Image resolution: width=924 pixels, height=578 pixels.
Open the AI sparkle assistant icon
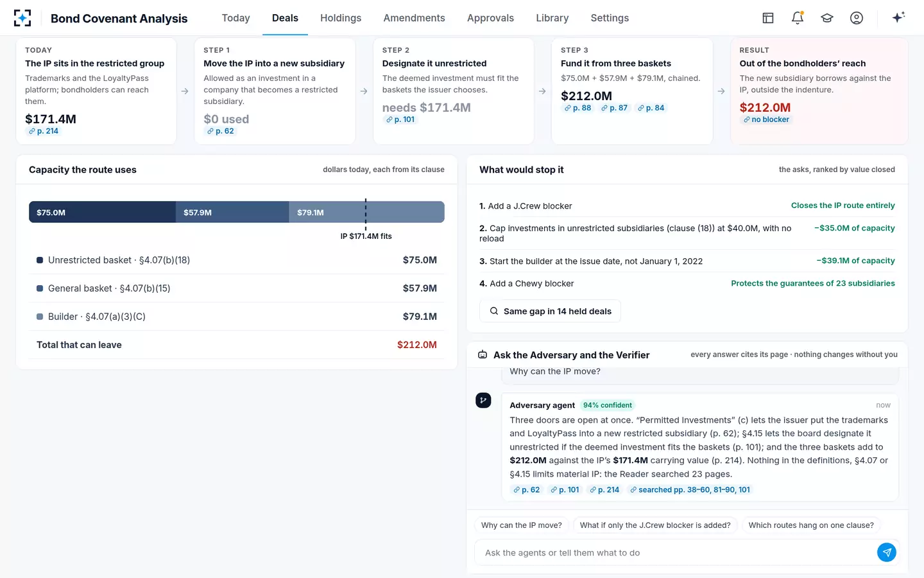click(x=898, y=17)
